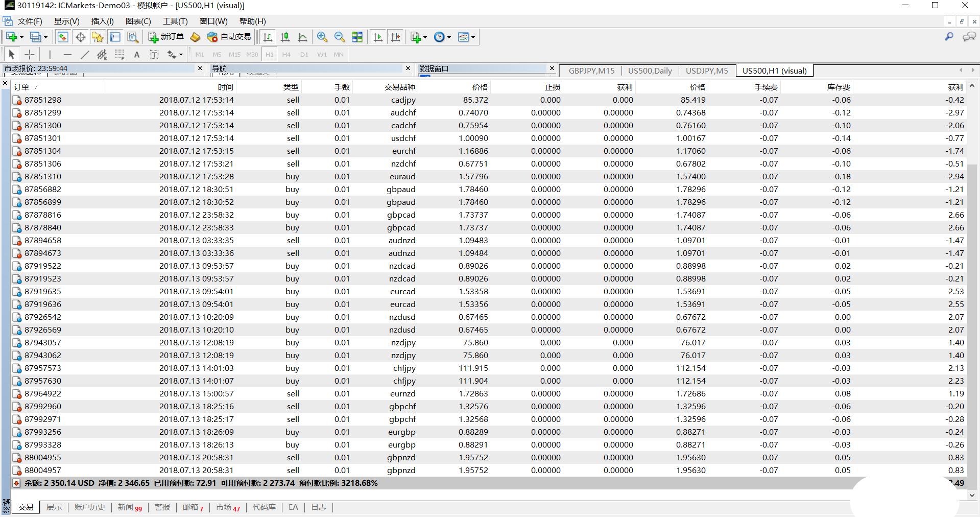This screenshot has height=517, width=980.
Task: Switch to GBPJPY,M15 chart tab
Action: point(591,70)
